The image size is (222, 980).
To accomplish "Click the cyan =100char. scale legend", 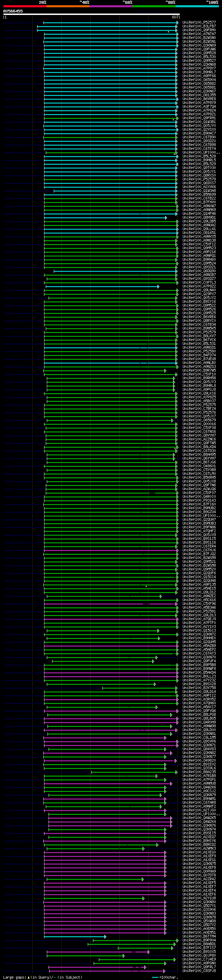I will tap(165, 977).
